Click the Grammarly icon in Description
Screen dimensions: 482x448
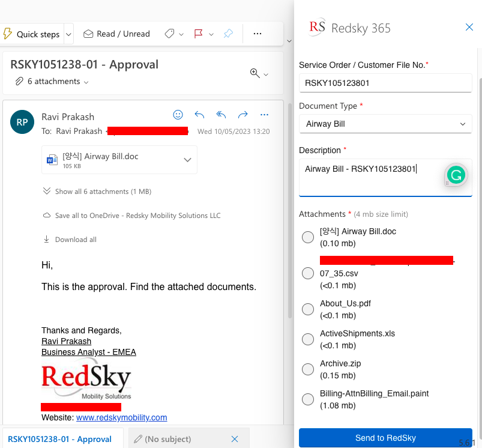(456, 175)
